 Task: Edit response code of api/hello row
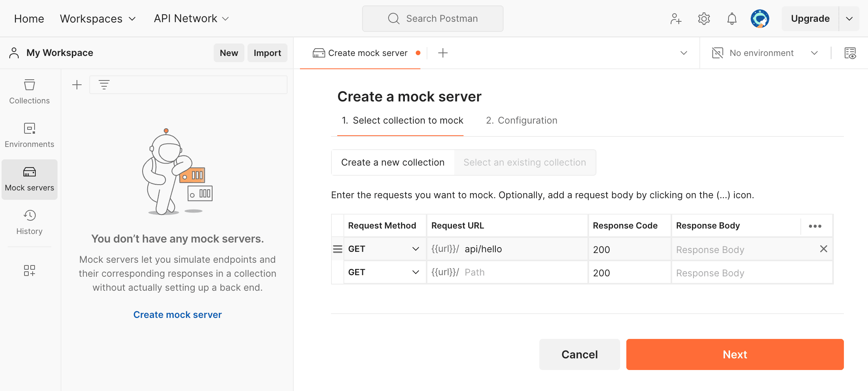[629, 249]
